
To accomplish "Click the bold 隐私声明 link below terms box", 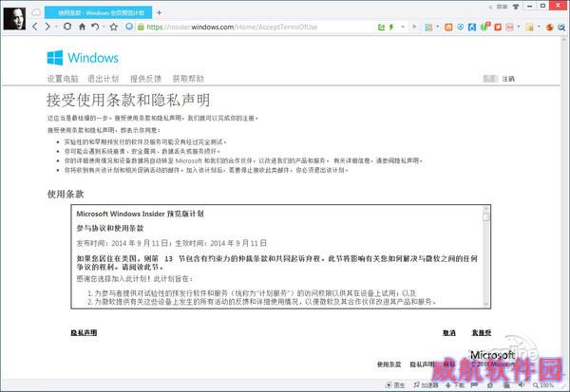I will pyautogui.click(x=84, y=332).
